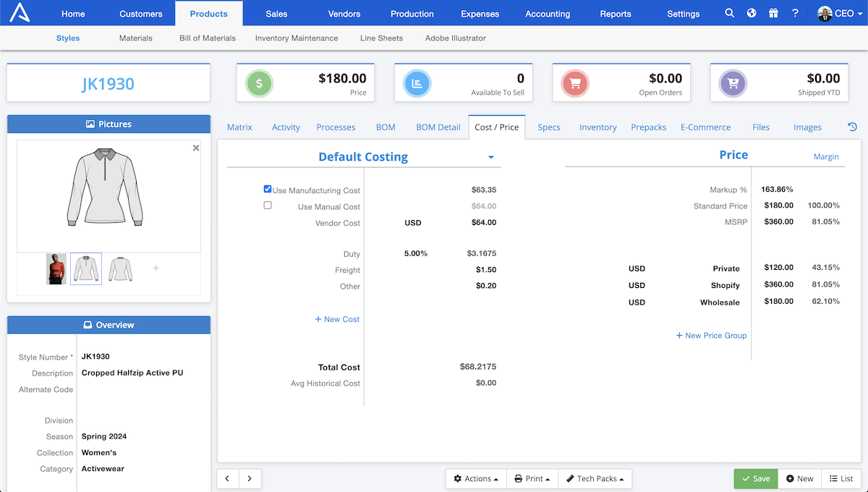Click the green dollar Price icon
This screenshot has width=868, height=492.
point(258,82)
